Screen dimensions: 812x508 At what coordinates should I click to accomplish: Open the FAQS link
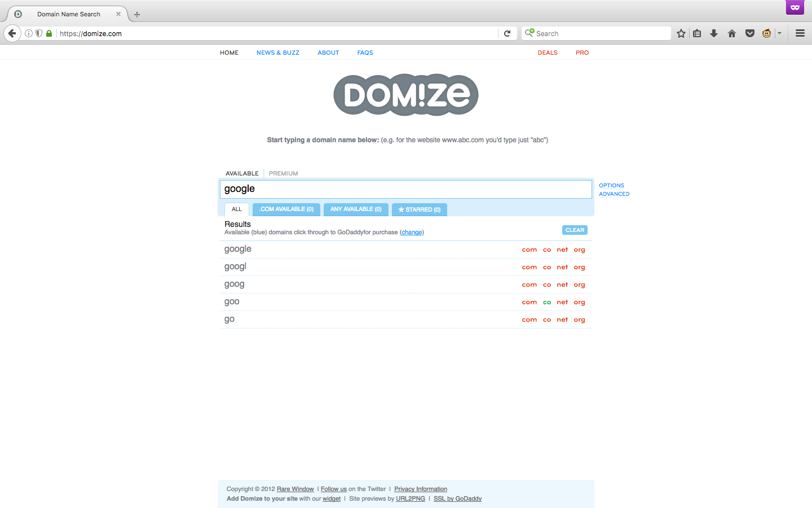click(x=365, y=52)
